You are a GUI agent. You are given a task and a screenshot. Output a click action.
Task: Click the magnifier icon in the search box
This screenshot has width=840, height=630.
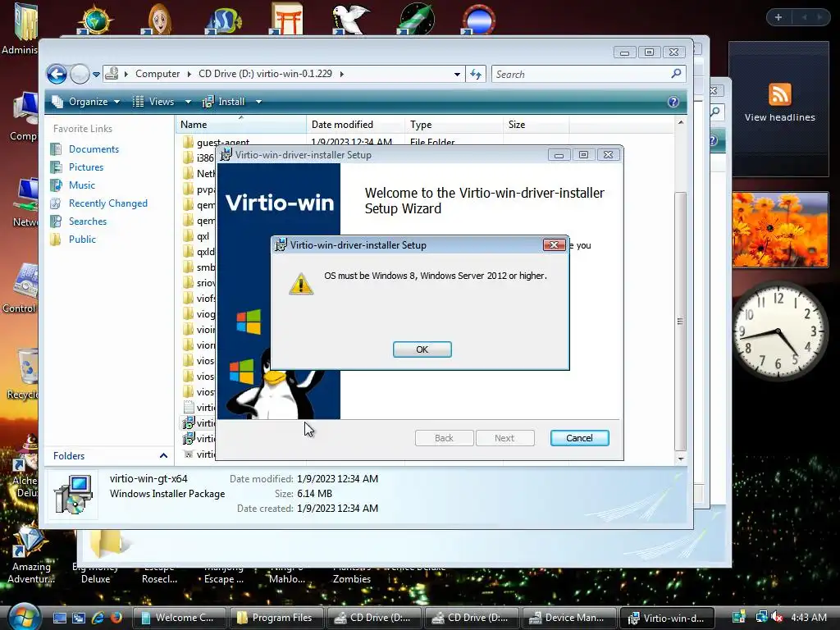tap(677, 73)
